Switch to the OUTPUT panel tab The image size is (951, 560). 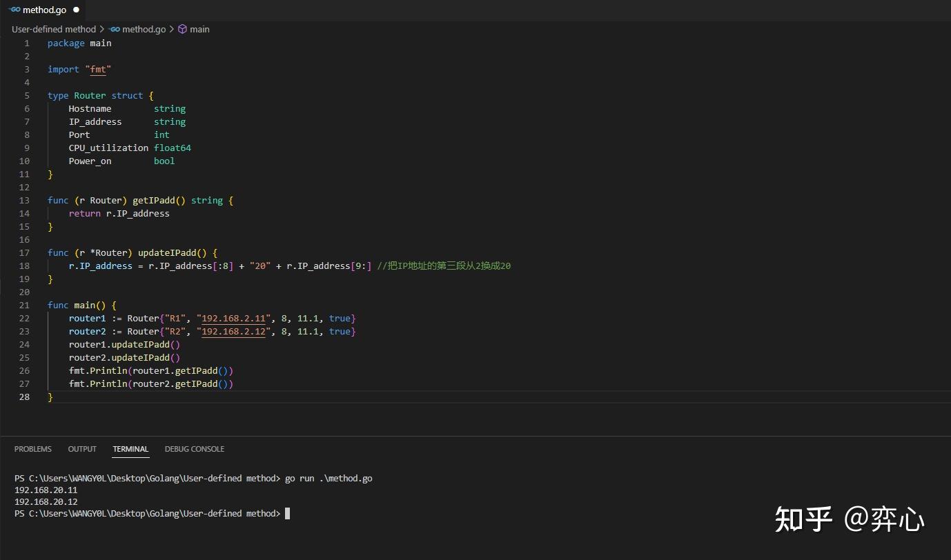tap(82, 449)
